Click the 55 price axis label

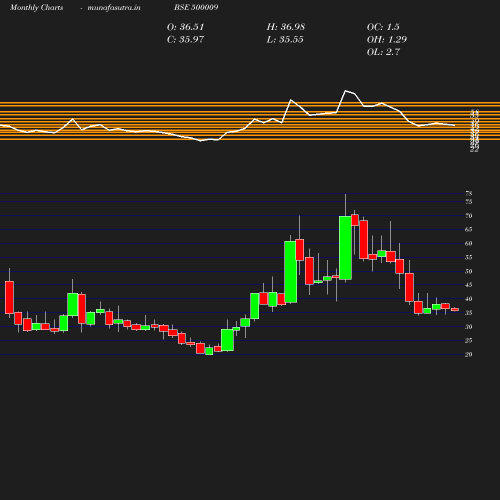pos(469,257)
